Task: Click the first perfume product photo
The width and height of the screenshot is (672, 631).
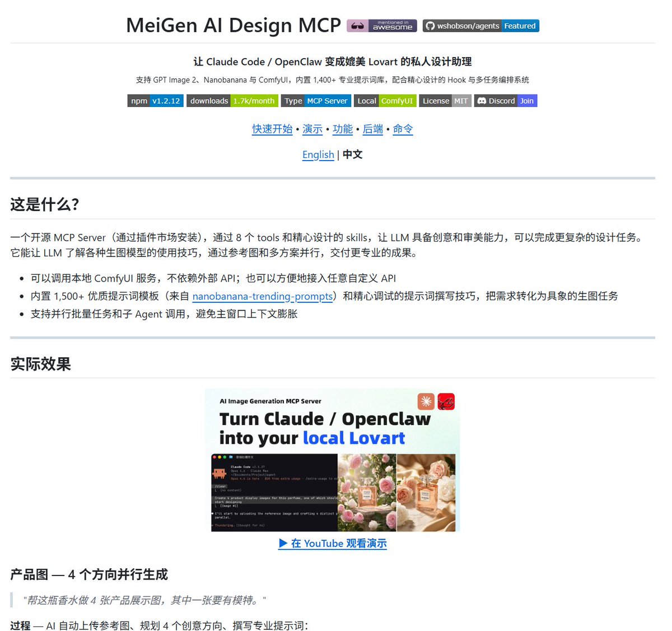Action: [x=367, y=493]
